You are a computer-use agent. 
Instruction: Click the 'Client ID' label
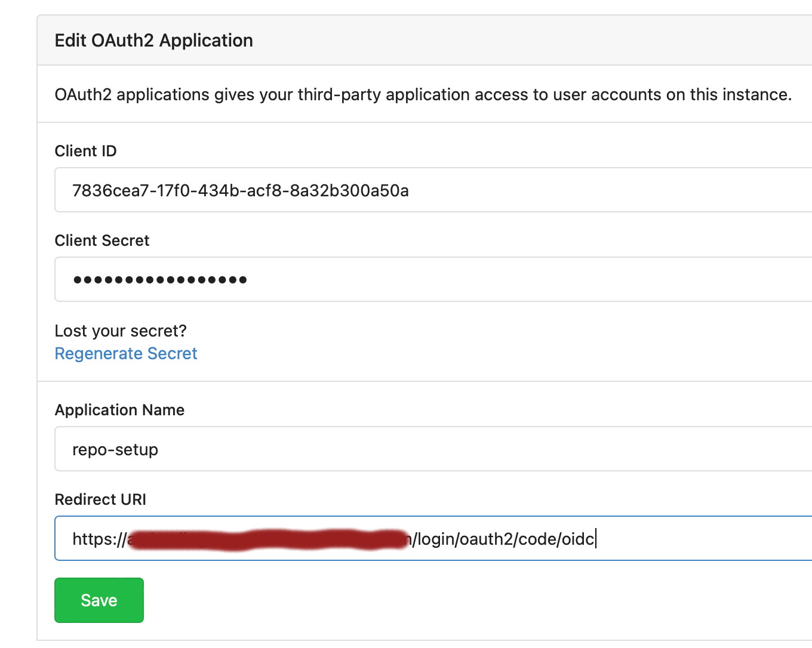click(x=85, y=151)
